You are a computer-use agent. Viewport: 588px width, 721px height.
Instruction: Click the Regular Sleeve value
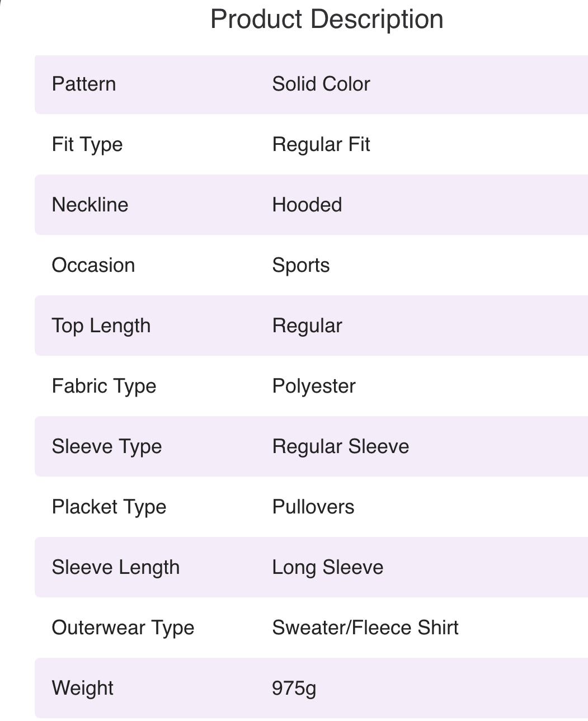coord(340,447)
